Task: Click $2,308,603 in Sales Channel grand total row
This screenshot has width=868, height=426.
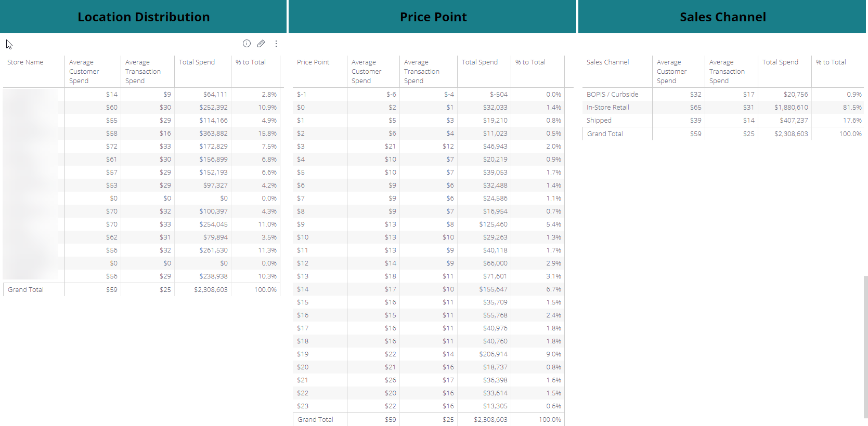Action: 791,134
